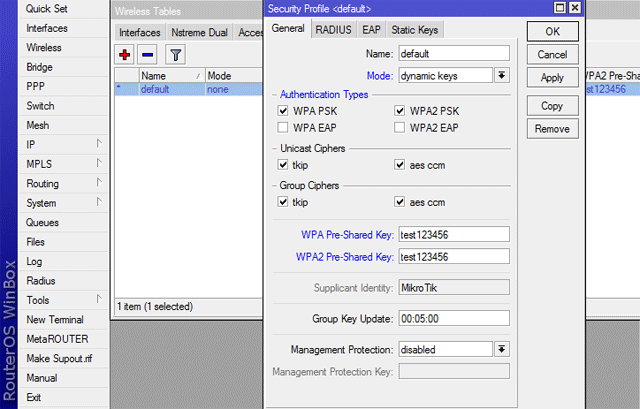The height and width of the screenshot is (409, 640).
Task: Open Interfaces in the sidebar menu
Action: (x=63, y=28)
